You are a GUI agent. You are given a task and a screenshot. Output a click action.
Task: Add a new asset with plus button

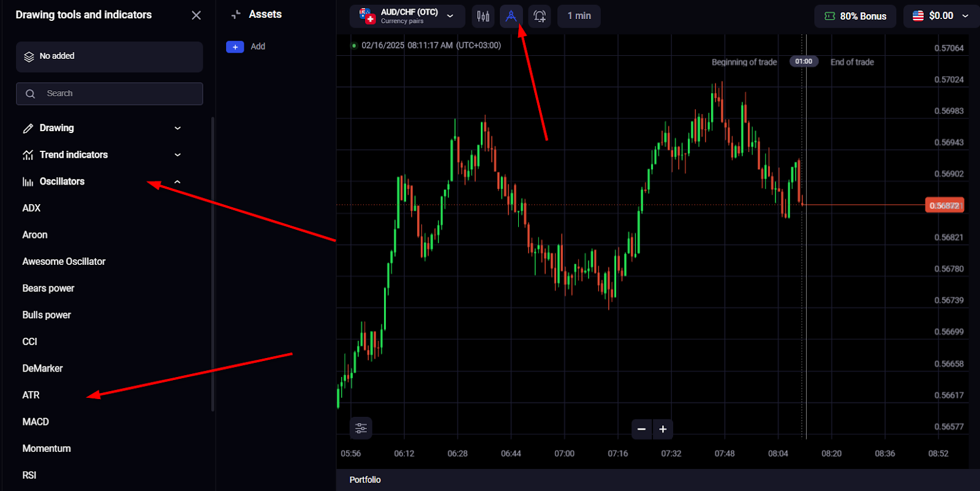235,47
